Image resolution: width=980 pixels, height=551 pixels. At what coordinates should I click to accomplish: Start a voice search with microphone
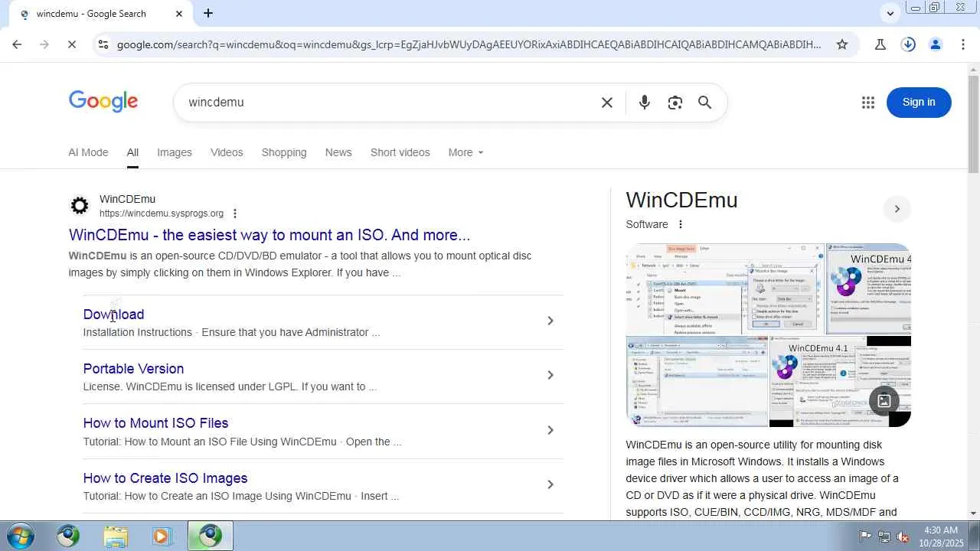(645, 103)
